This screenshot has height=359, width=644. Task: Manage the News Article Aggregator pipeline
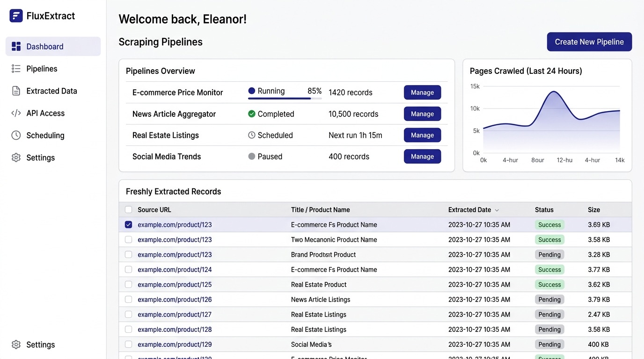click(x=422, y=114)
